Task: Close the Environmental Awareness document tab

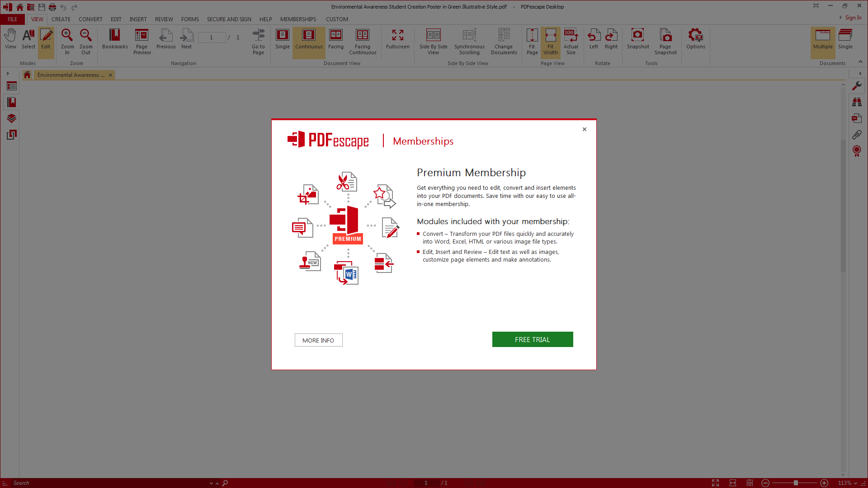Action: [110, 75]
